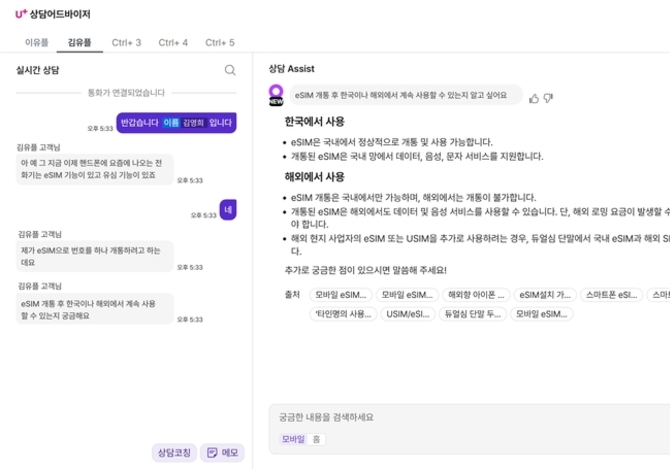Open the Ctrl+ 4 tab
The height and width of the screenshot is (469, 670).
click(173, 43)
